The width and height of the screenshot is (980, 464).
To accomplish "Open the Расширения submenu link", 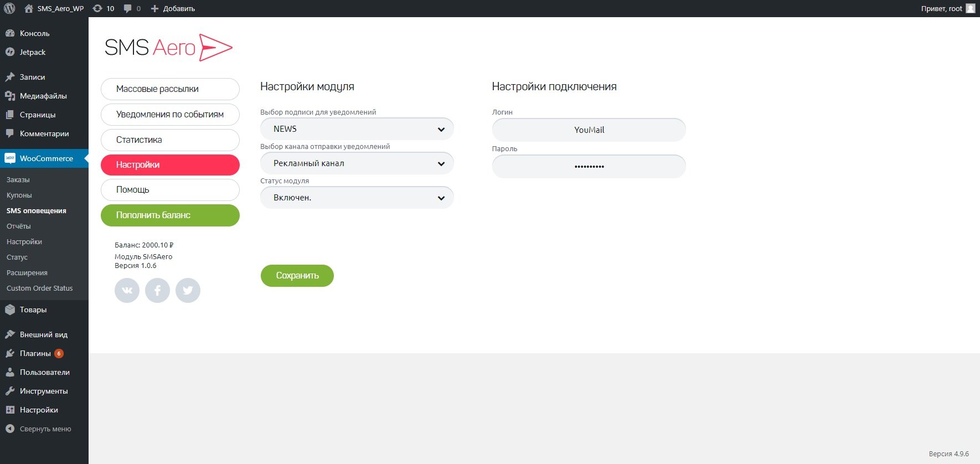I will click(x=27, y=272).
